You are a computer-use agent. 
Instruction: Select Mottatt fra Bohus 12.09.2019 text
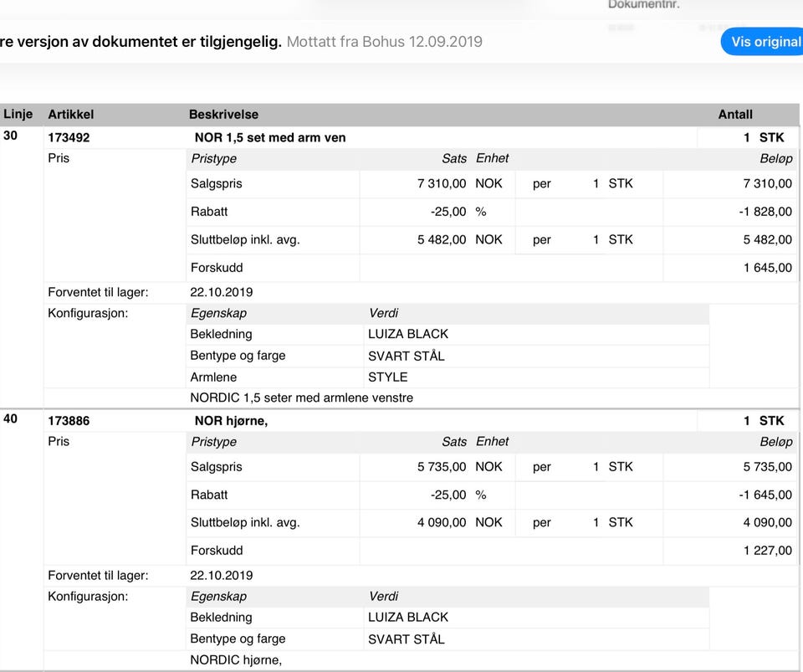point(385,42)
